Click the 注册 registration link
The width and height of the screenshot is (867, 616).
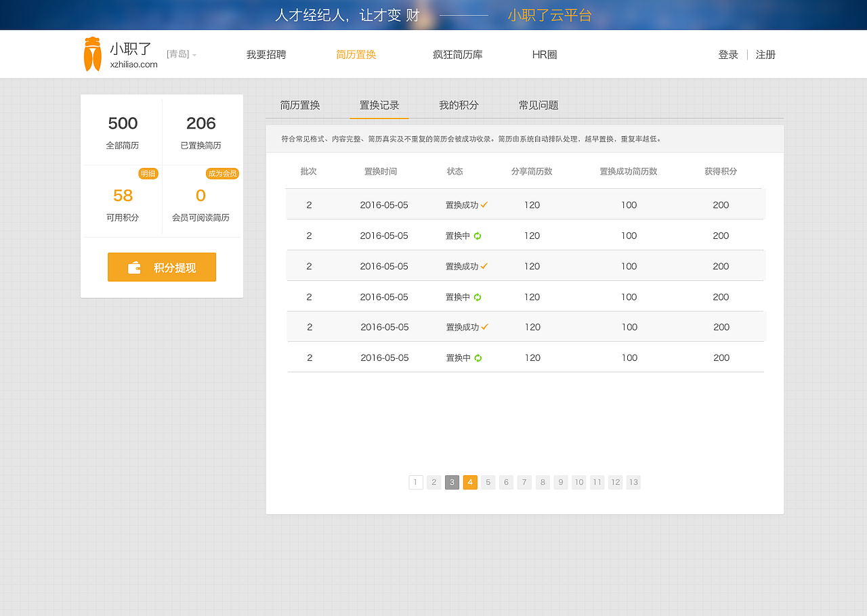pyautogui.click(x=765, y=54)
